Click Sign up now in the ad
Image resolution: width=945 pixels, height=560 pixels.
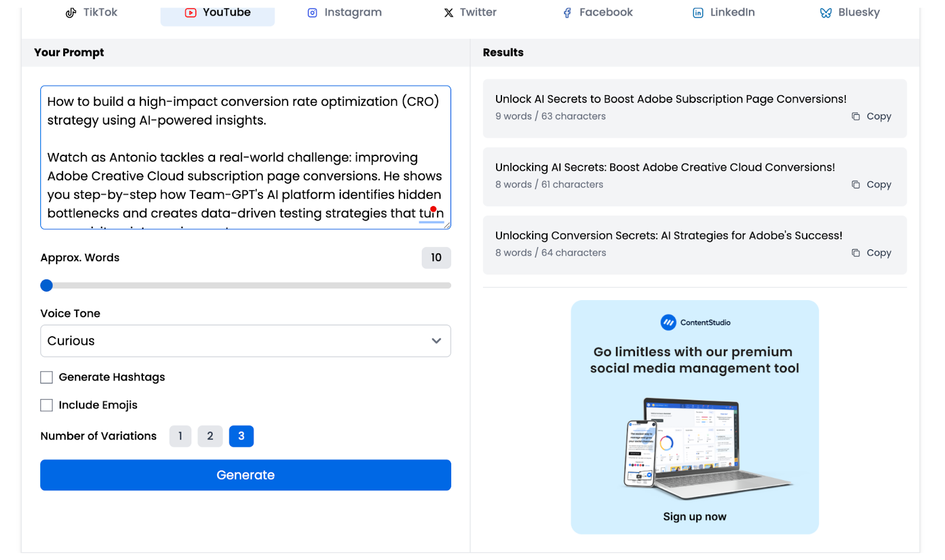coord(695,517)
